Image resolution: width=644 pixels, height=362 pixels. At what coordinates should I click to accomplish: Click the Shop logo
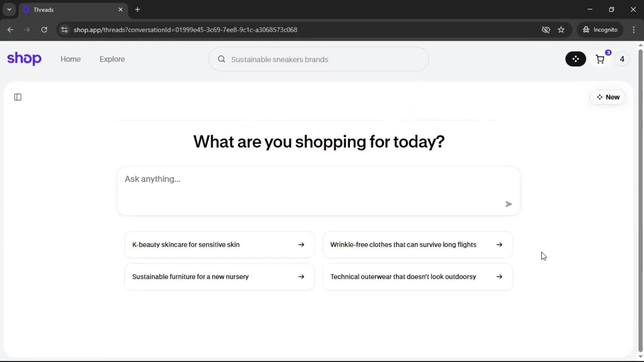[24, 59]
